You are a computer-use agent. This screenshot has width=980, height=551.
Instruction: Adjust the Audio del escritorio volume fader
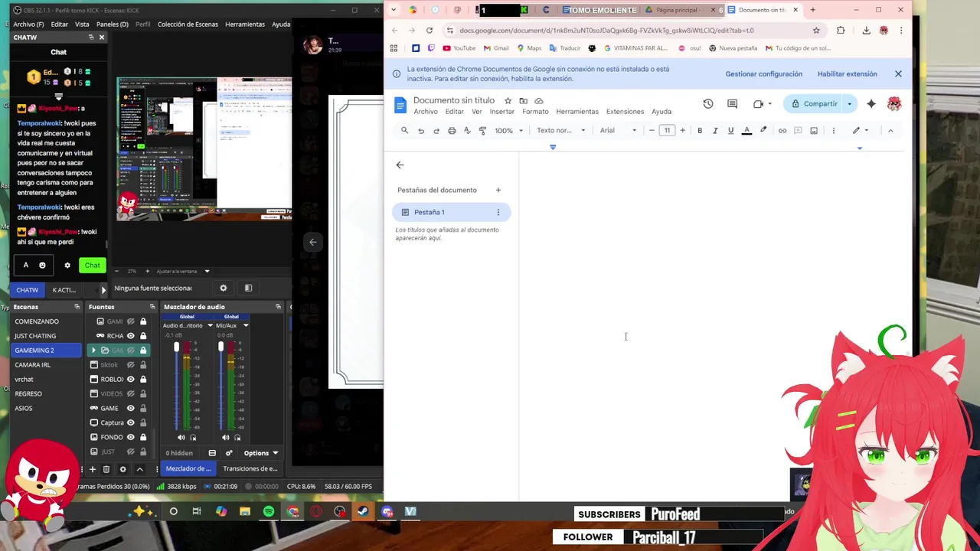[x=176, y=348]
